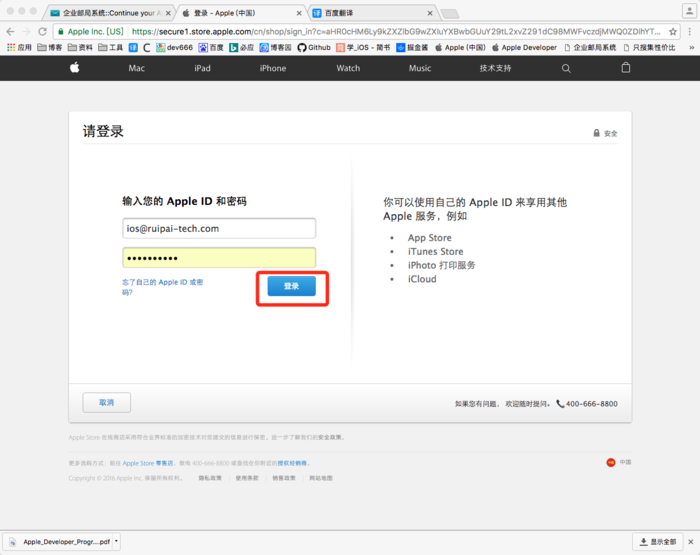
Task: Open iPad in Apple navigation
Action: click(x=202, y=68)
